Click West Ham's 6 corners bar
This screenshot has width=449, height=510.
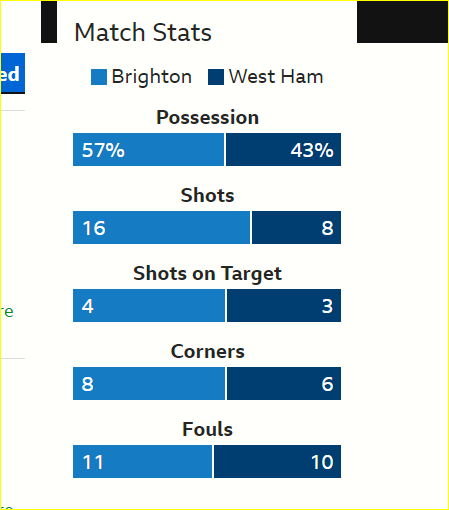coord(284,383)
